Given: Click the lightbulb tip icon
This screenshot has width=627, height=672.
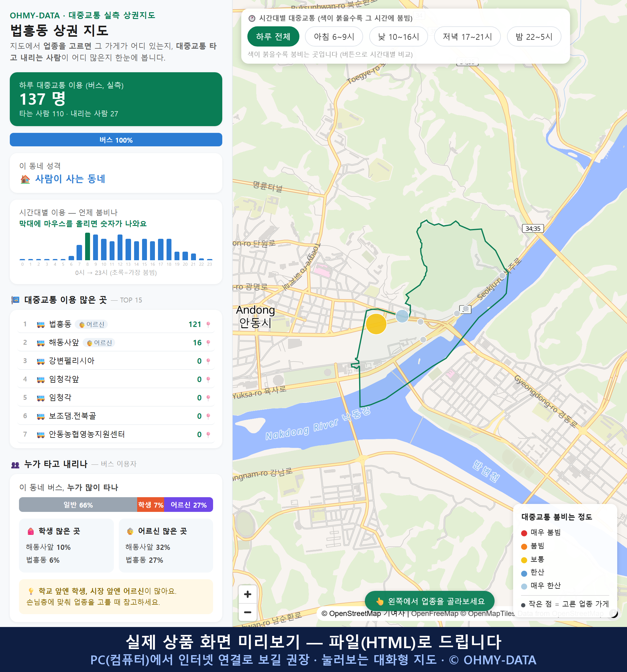Looking at the screenshot, I should pos(31,591).
